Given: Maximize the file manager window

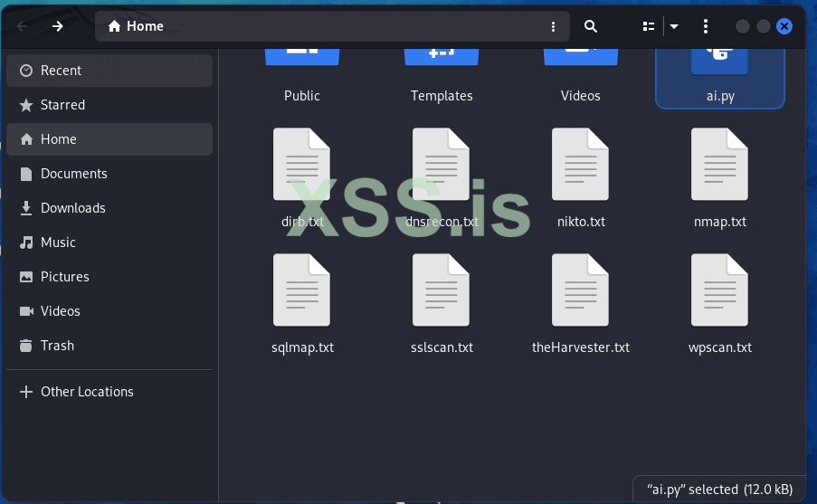Looking at the screenshot, I should (764, 26).
